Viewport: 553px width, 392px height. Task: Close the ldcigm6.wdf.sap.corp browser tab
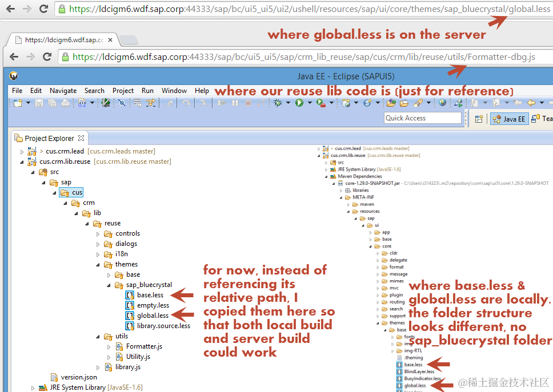(110, 40)
